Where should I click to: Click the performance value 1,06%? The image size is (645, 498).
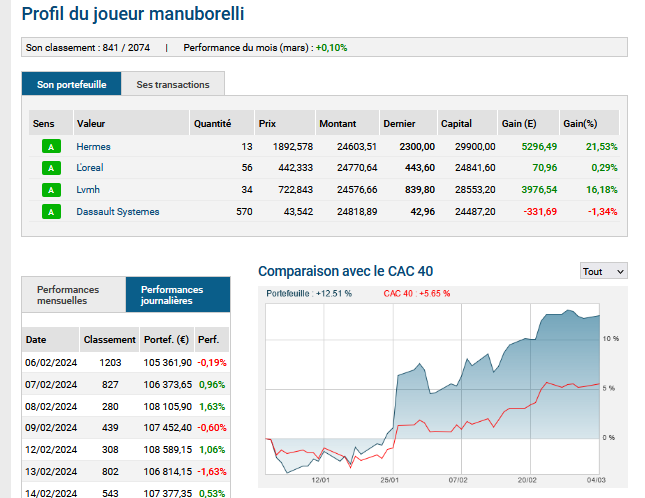tap(212, 449)
